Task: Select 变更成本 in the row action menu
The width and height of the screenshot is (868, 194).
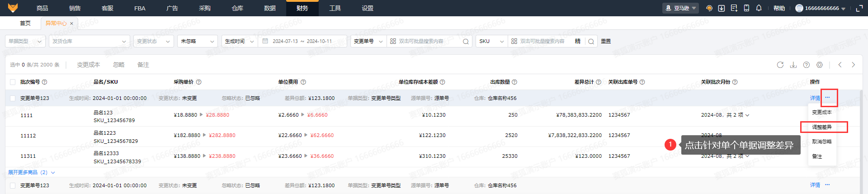Action: click(x=822, y=112)
